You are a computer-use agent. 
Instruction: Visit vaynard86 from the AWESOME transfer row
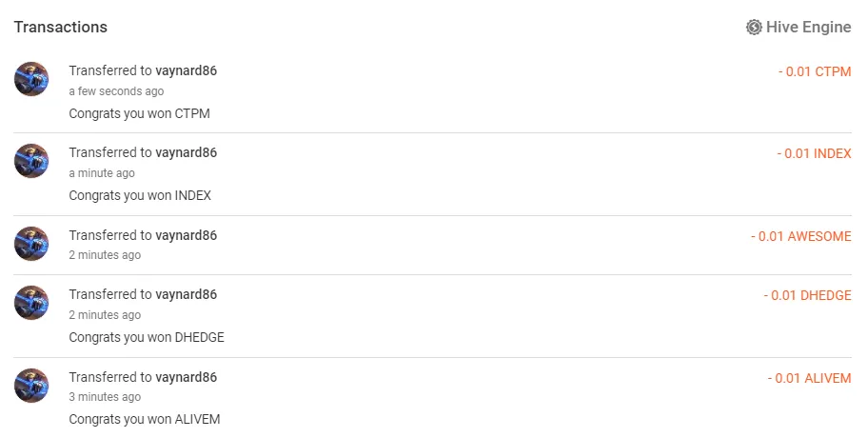[x=186, y=235]
